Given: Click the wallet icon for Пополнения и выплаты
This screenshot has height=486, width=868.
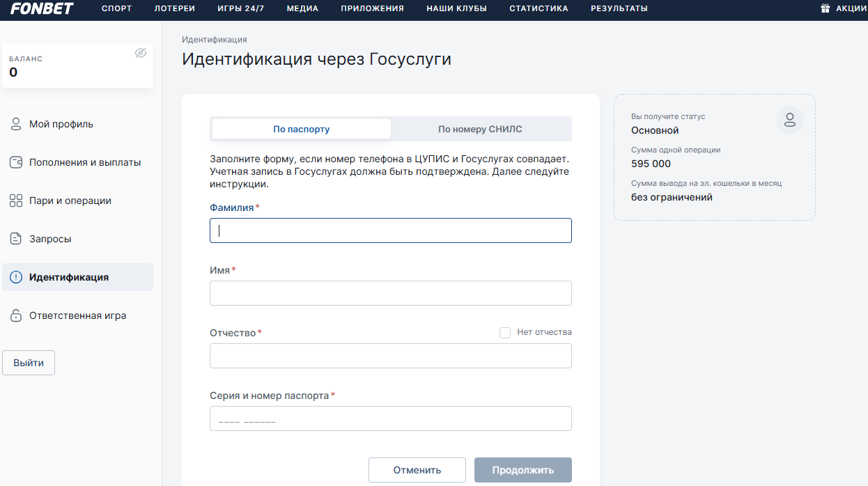Looking at the screenshot, I should tap(16, 162).
